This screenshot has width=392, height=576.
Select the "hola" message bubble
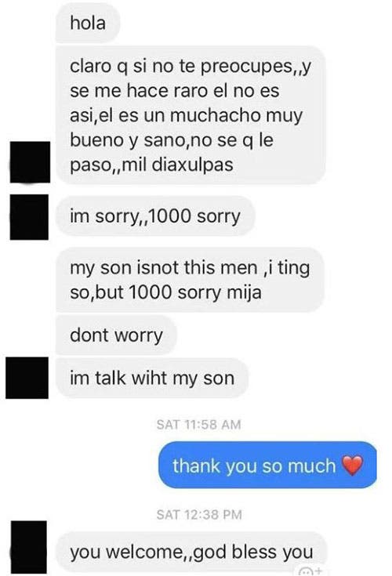(x=88, y=24)
